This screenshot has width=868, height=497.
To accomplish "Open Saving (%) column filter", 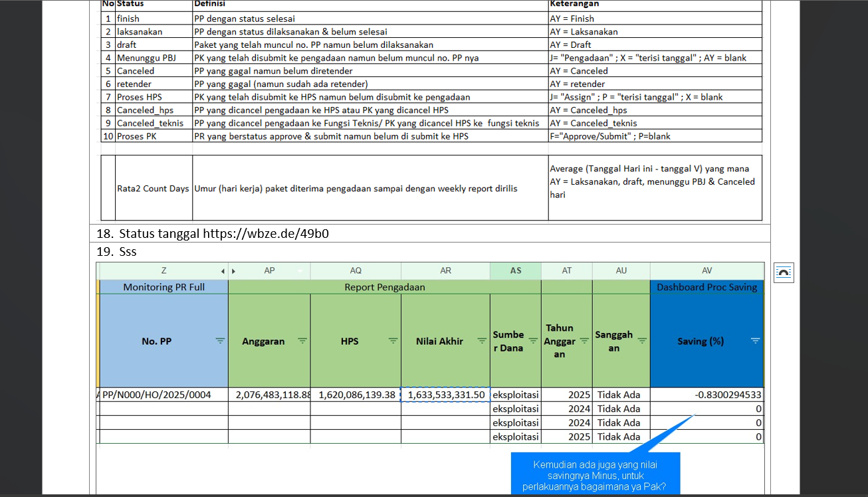I will (755, 341).
